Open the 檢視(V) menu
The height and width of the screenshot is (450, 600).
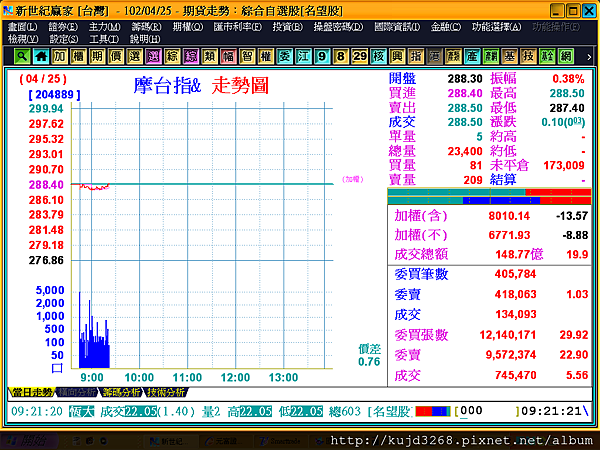[x=23, y=39]
